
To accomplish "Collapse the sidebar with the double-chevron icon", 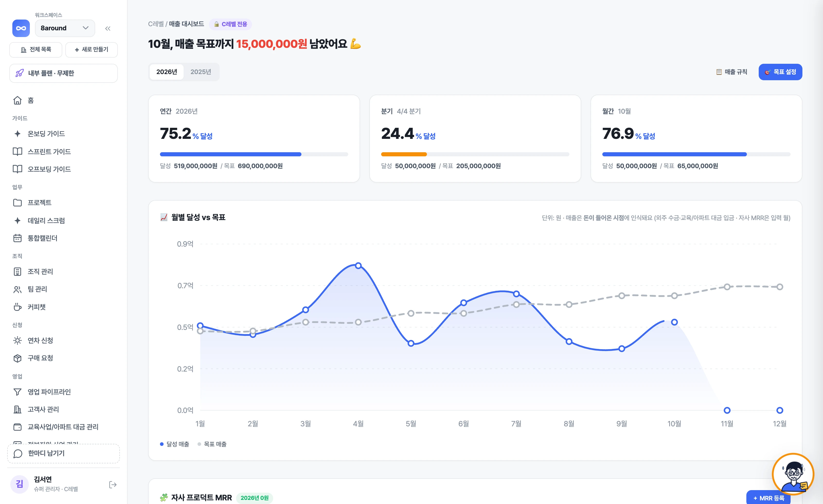I will (x=108, y=28).
